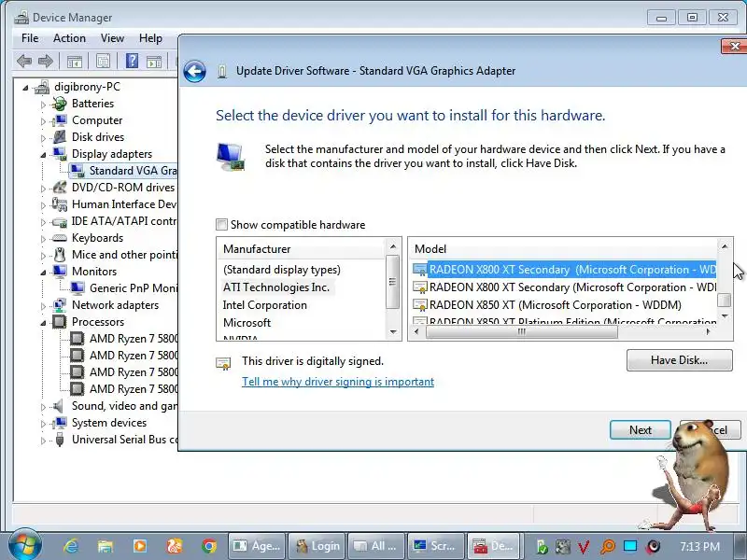Screen dimensions: 747x560
Task: Launch Internet Explorer from the taskbar
Action: click(71, 546)
